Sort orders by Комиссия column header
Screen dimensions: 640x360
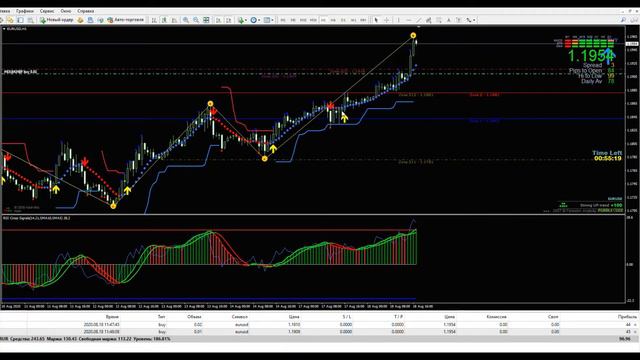[x=496, y=317]
